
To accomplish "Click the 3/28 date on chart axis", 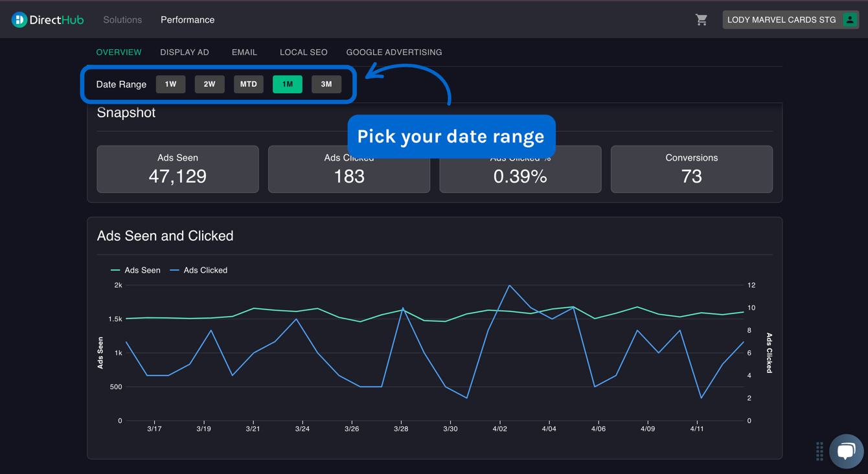I will point(401,429).
